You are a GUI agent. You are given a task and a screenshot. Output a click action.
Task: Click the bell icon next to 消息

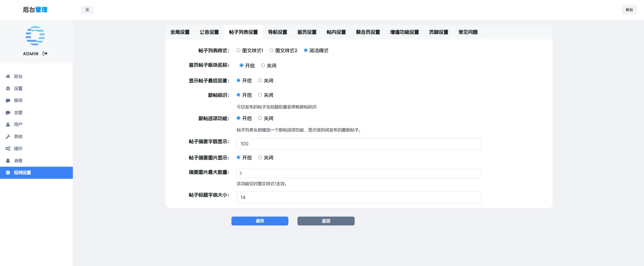[x=8, y=161]
